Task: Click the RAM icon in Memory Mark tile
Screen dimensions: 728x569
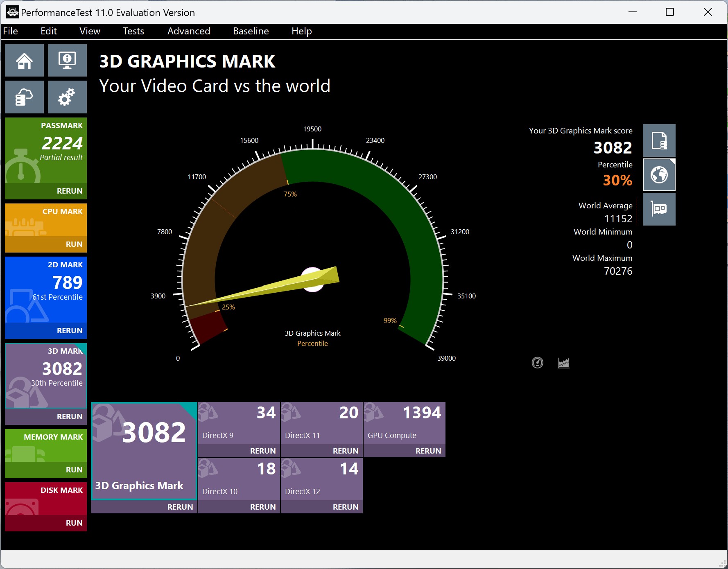Action: pos(25,454)
